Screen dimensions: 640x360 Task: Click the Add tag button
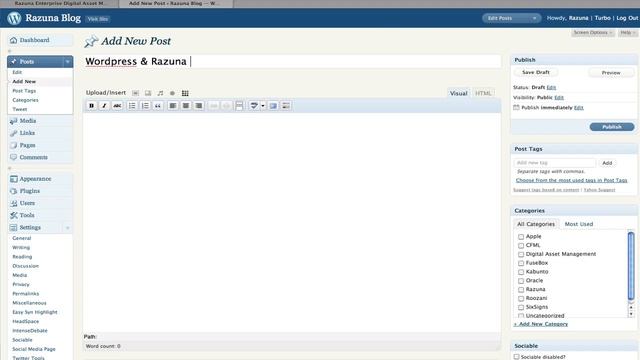coord(607,163)
